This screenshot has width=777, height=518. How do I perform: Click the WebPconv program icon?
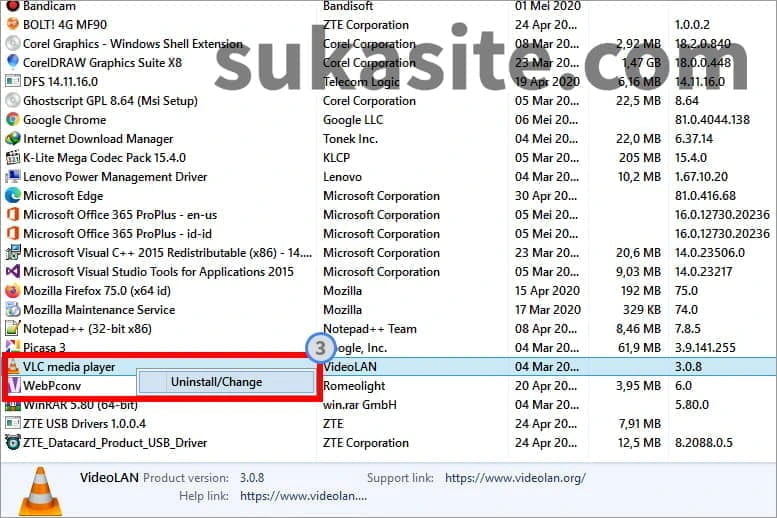point(14,385)
